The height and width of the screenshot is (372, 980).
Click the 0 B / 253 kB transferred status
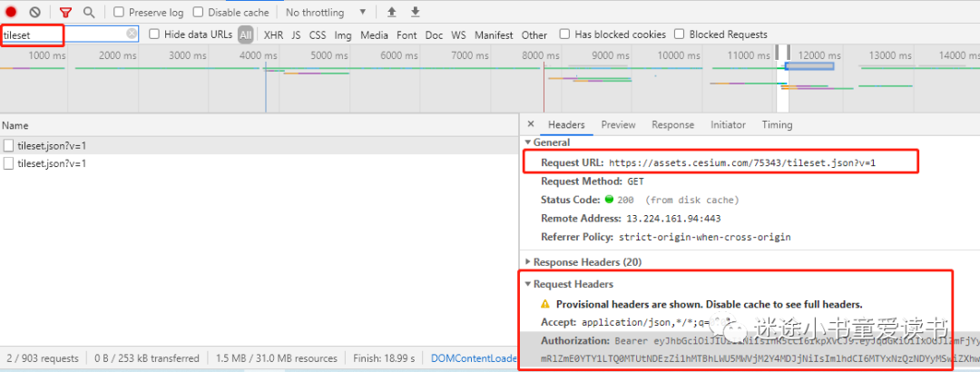tap(147, 359)
